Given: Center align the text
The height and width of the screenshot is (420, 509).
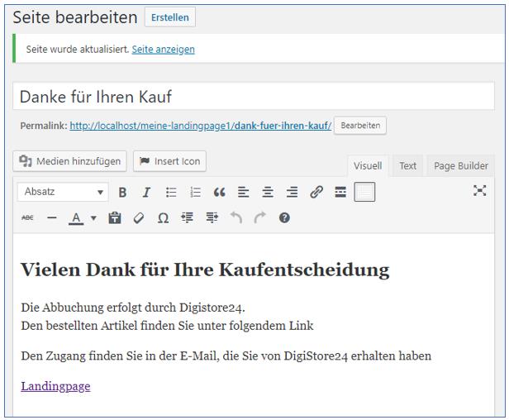Looking at the screenshot, I should [x=268, y=192].
